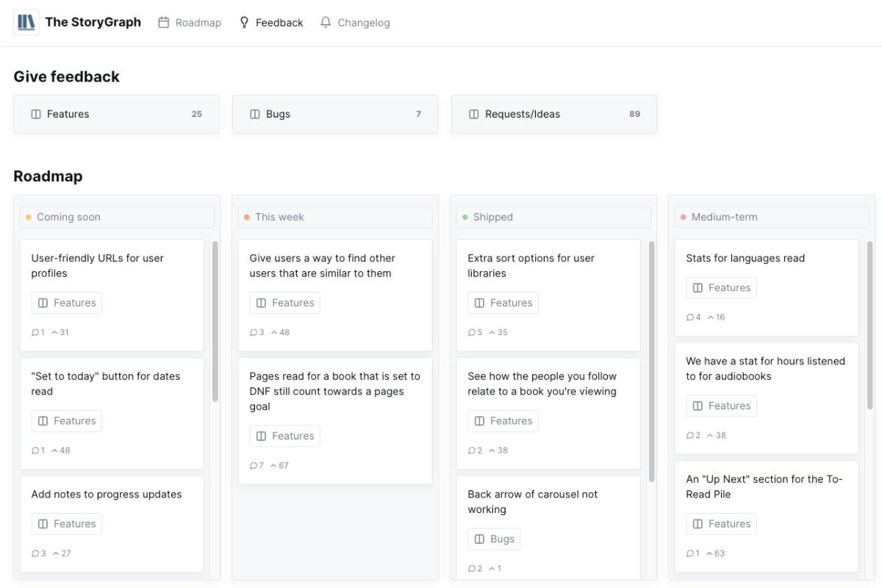Open "Up Next section for the To-Read Pile" card

(767, 516)
